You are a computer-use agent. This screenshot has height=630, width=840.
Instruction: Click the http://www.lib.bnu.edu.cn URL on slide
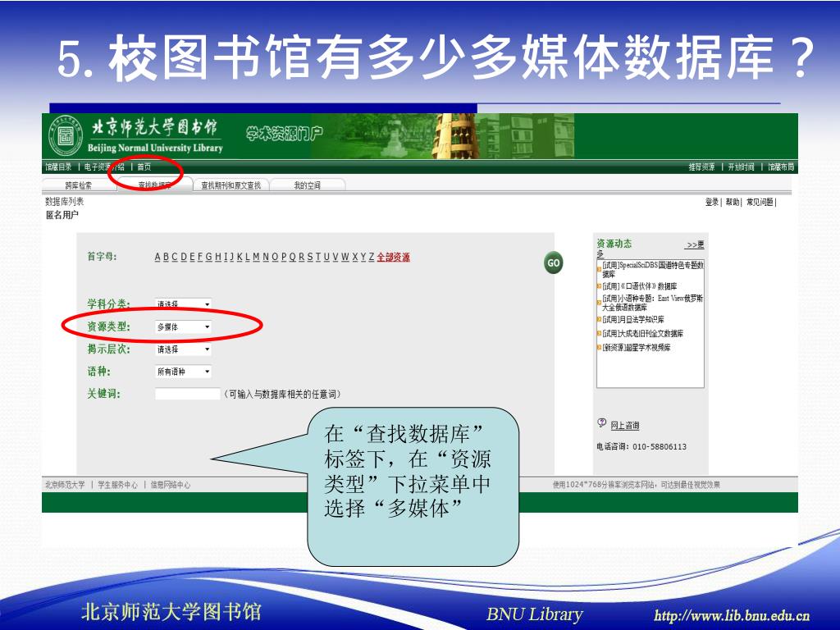tap(732, 615)
